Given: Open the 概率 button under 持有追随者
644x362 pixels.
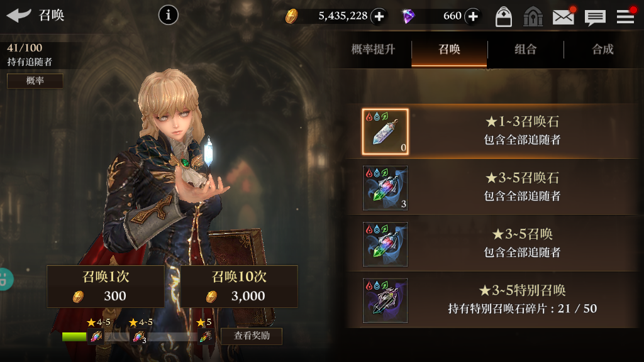Looking at the screenshot, I should [x=35, y=81].
